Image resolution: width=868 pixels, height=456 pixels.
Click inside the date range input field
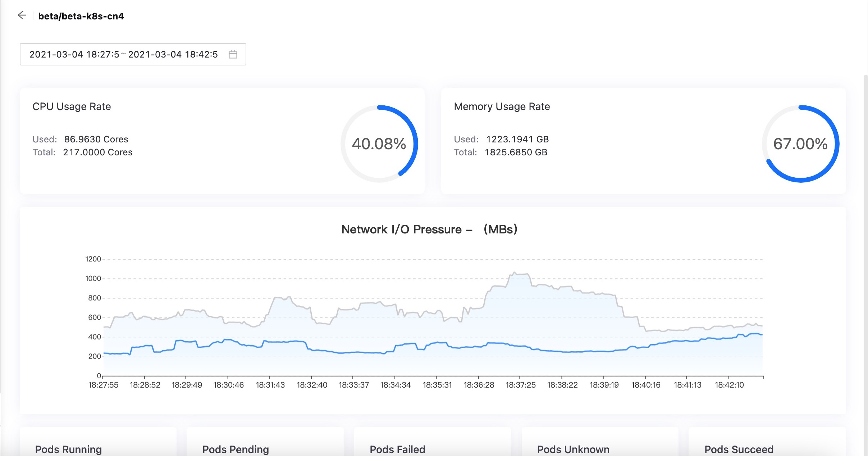(x=124, y=54)
